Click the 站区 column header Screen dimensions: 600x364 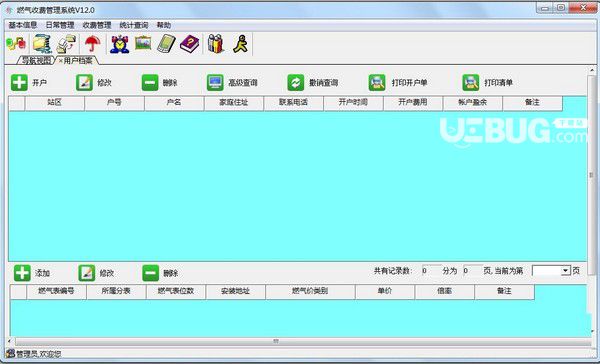[55, 103]
